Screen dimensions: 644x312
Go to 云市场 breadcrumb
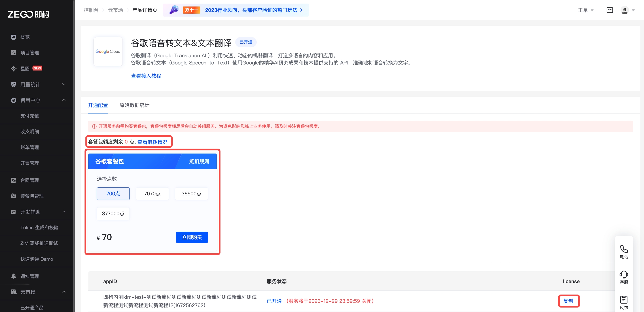tap(116, 10)
